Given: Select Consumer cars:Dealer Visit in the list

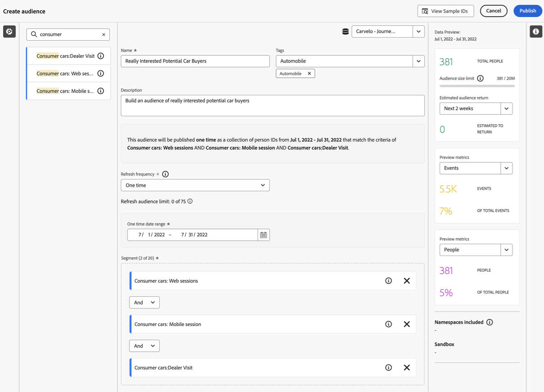Looking at the screenshot, I should [66, 56].
